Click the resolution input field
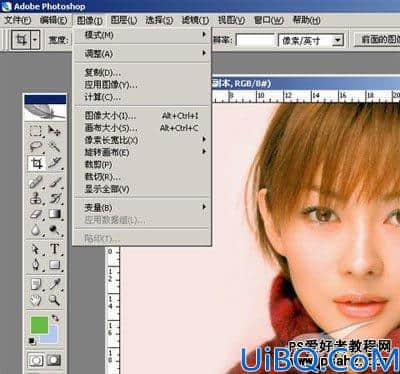400x374 pixels. click(255, 40)
